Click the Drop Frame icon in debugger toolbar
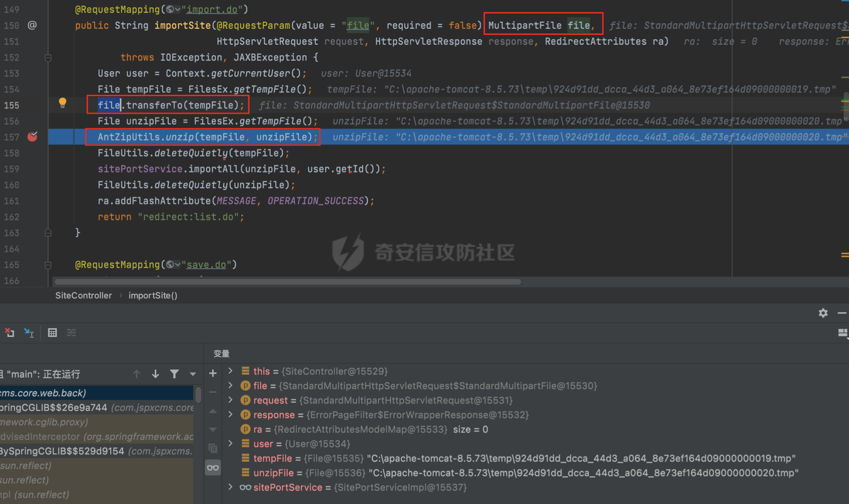 9,332
